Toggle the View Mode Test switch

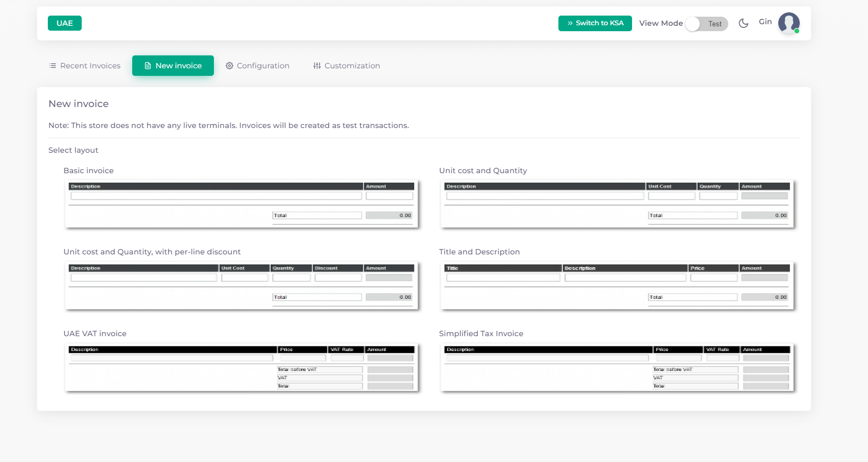click(706, 24)
